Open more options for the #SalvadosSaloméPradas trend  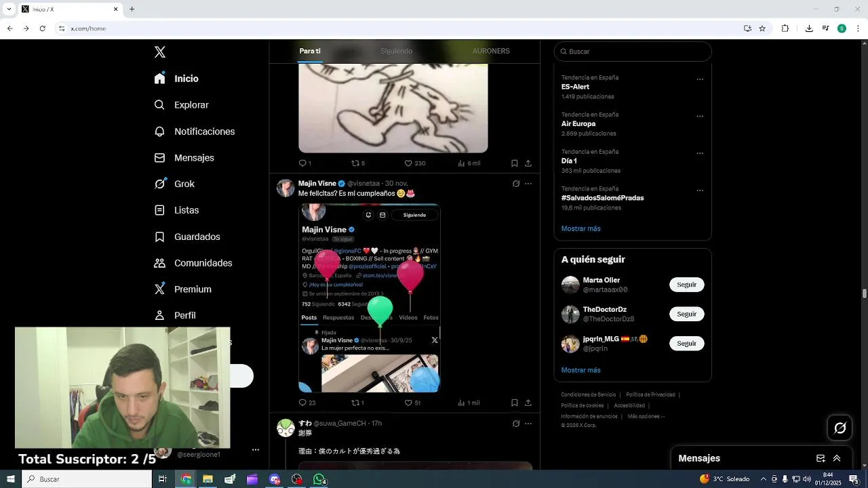(x=700, y=190)
